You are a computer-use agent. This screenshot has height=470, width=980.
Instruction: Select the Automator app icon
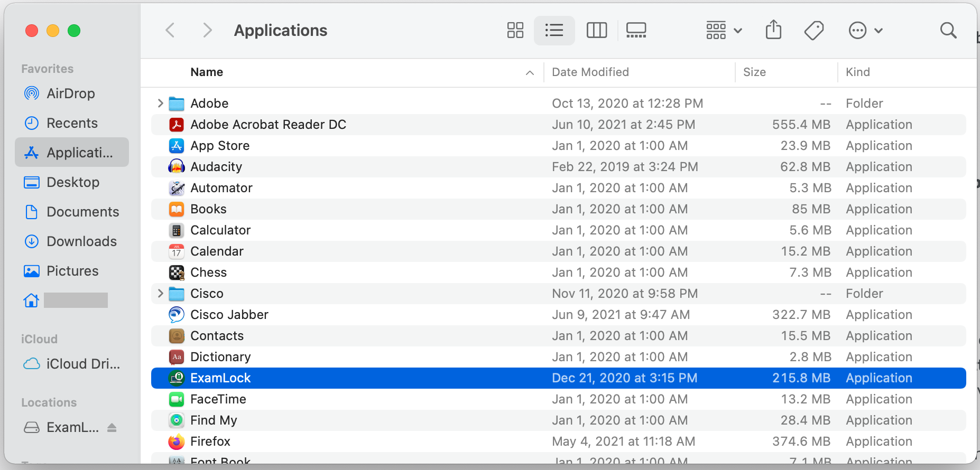coord(177,188)
